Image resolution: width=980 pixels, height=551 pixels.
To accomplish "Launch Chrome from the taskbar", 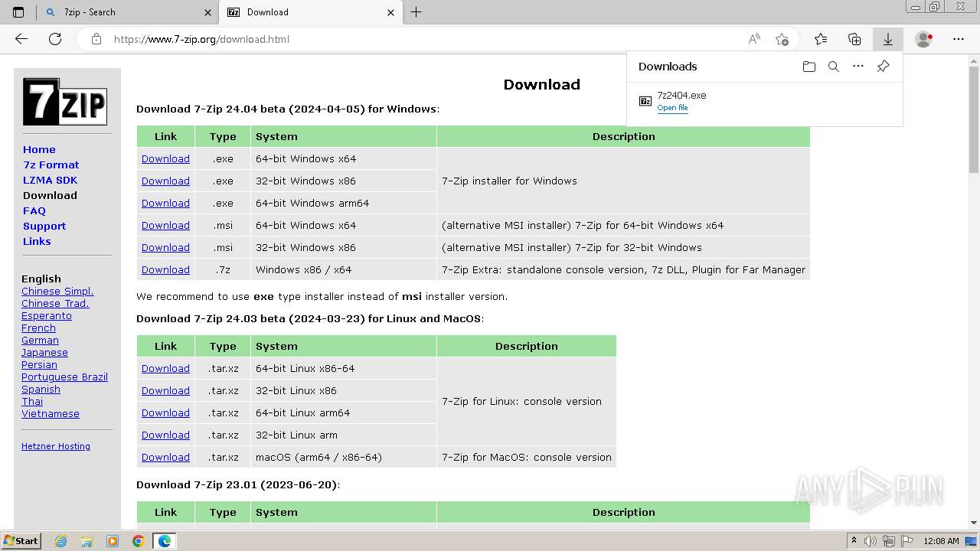I will (x=138, y=541).
